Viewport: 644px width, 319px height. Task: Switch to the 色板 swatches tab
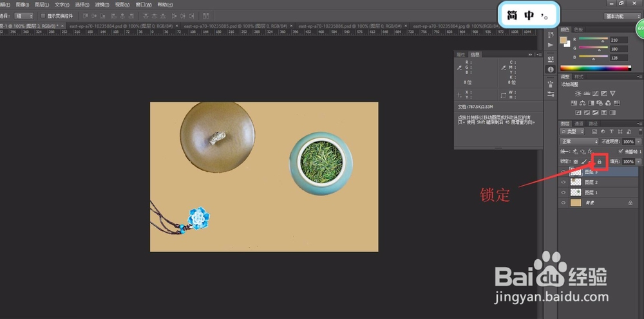578,30
